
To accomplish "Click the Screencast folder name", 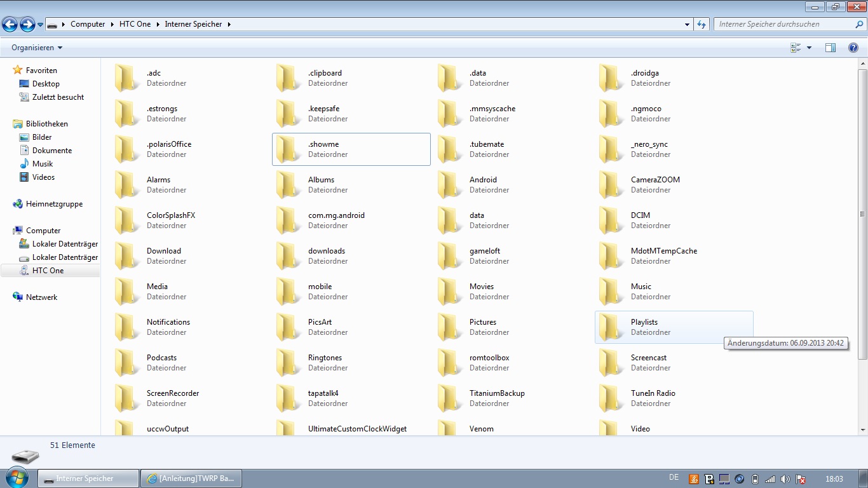I will coord(649,358).
